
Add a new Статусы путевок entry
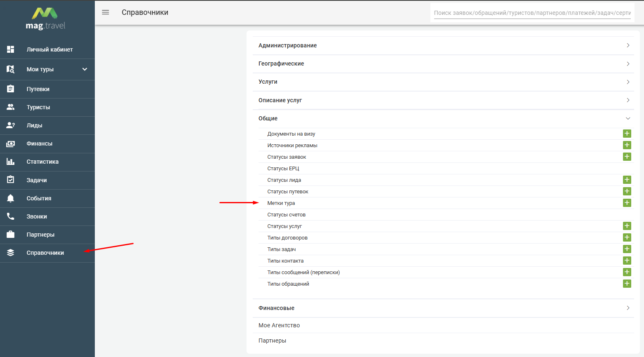(627, 191)
